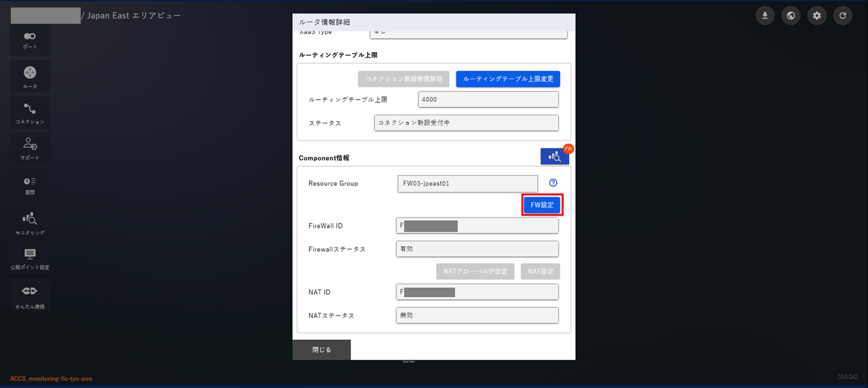Click the help icon next to Resource Group
The height and width of the screenshot is (388, 868).
[553, 183]
